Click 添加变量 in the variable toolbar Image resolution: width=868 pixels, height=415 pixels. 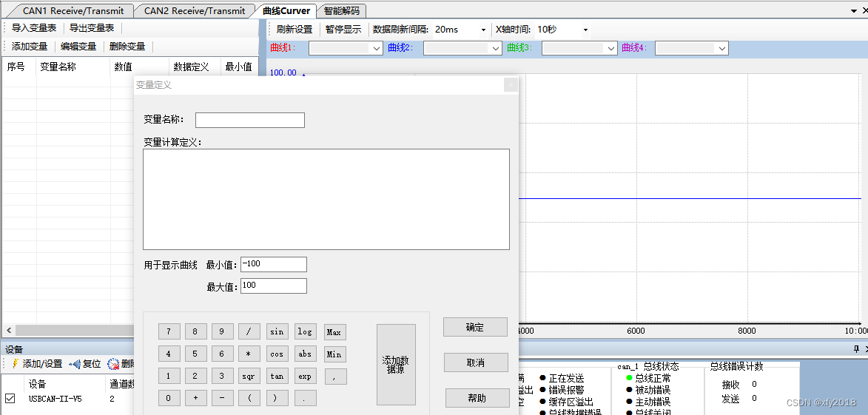pos(30,47)
